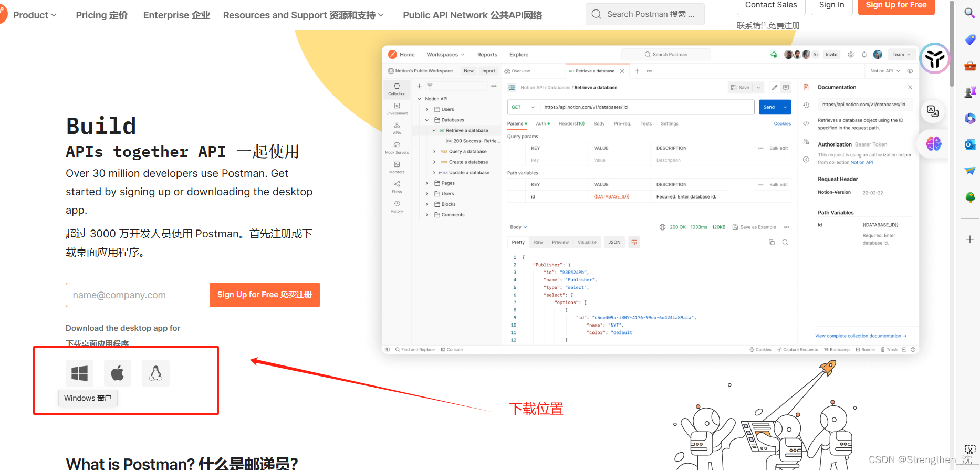Click the plus icon to customize Edge sidebar

click(970, 239)
